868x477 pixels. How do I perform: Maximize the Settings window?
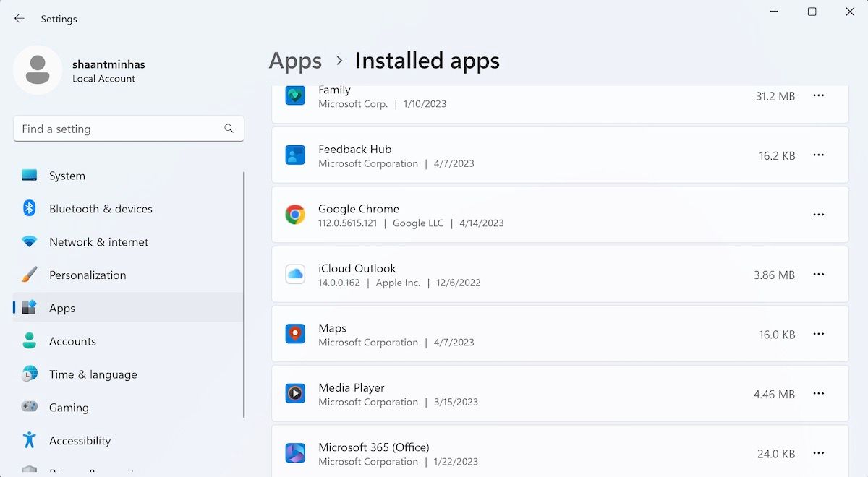pyautogui.click(x=812, y=12)
